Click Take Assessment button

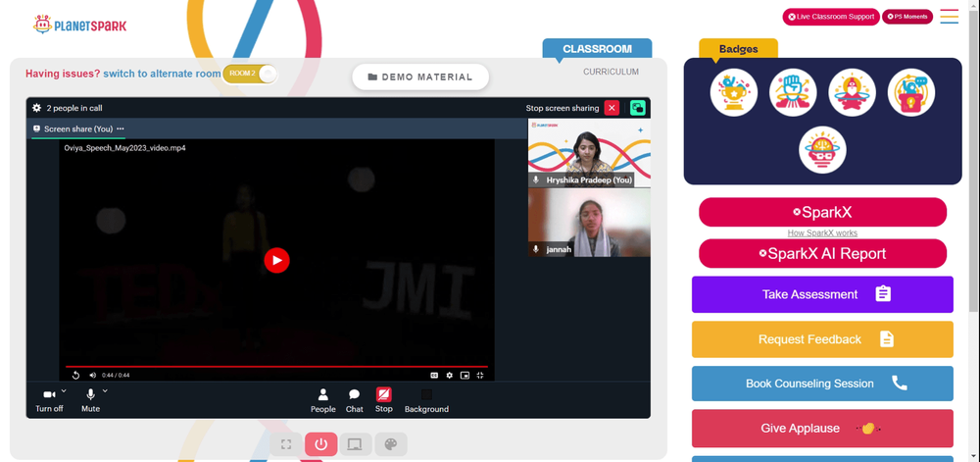[x=822, y=294]
